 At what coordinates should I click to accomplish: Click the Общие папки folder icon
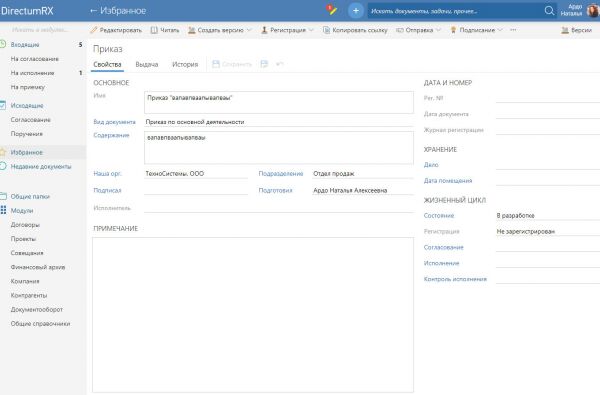click(x=3, y=196)
